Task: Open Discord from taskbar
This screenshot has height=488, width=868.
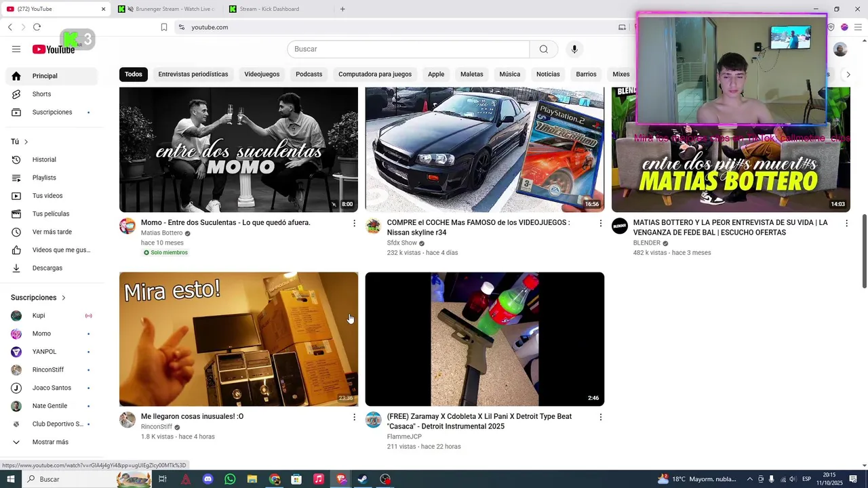Action: pos(208,479)
